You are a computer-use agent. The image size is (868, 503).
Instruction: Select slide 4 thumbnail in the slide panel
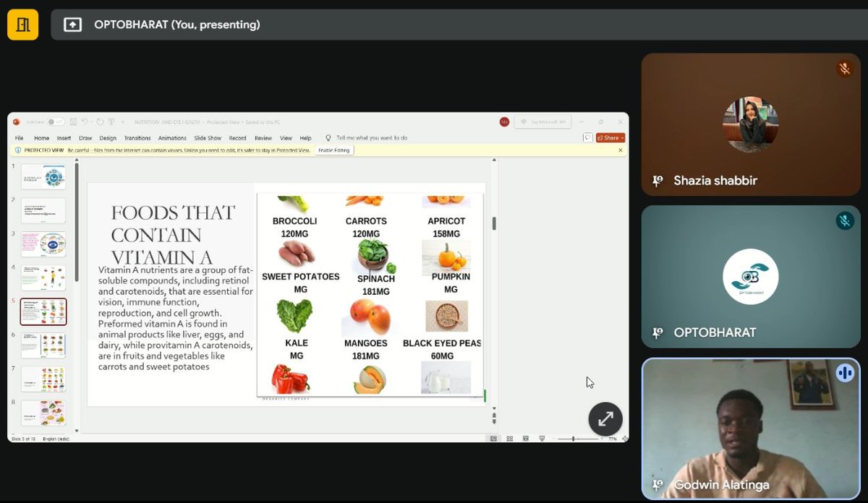[43, 278]
